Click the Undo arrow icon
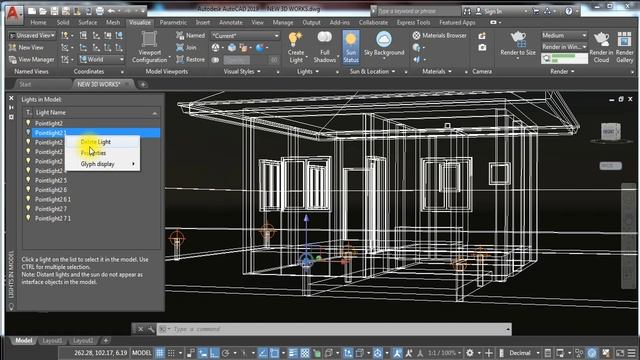Screen dimensions: 640x360 pyautogui.click(x=111, y=11)
